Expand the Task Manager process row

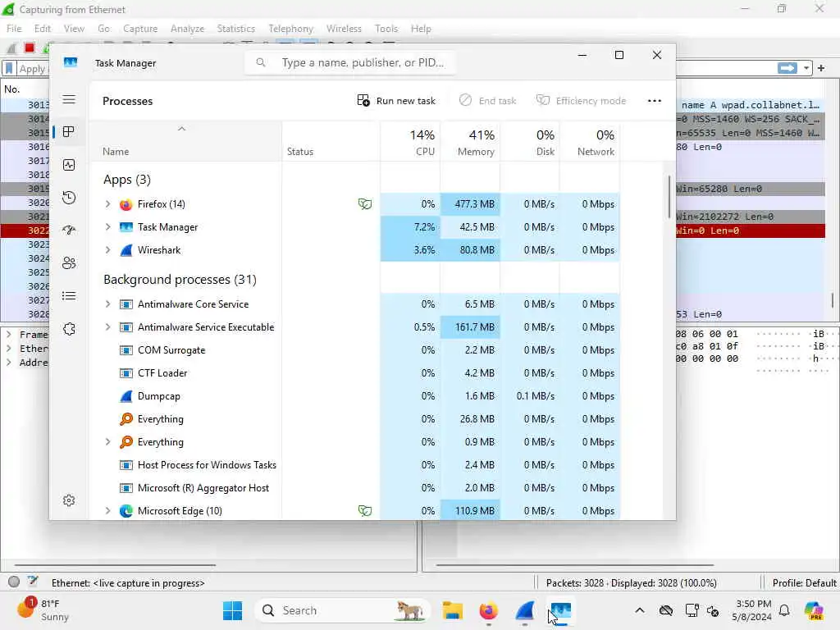pos(107,227)
